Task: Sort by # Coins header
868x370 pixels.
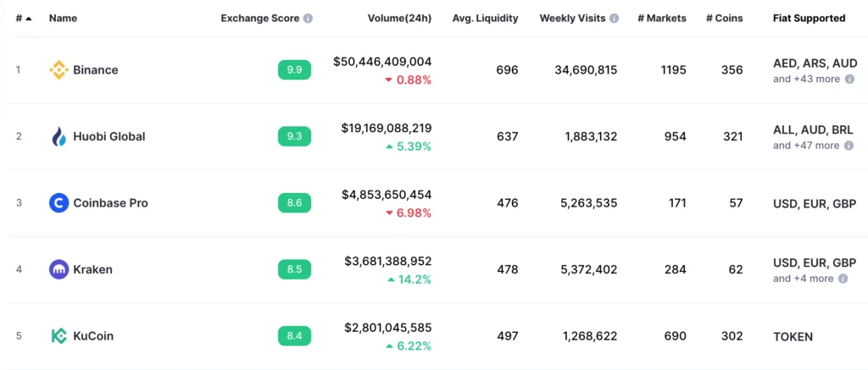Action: 725,19
